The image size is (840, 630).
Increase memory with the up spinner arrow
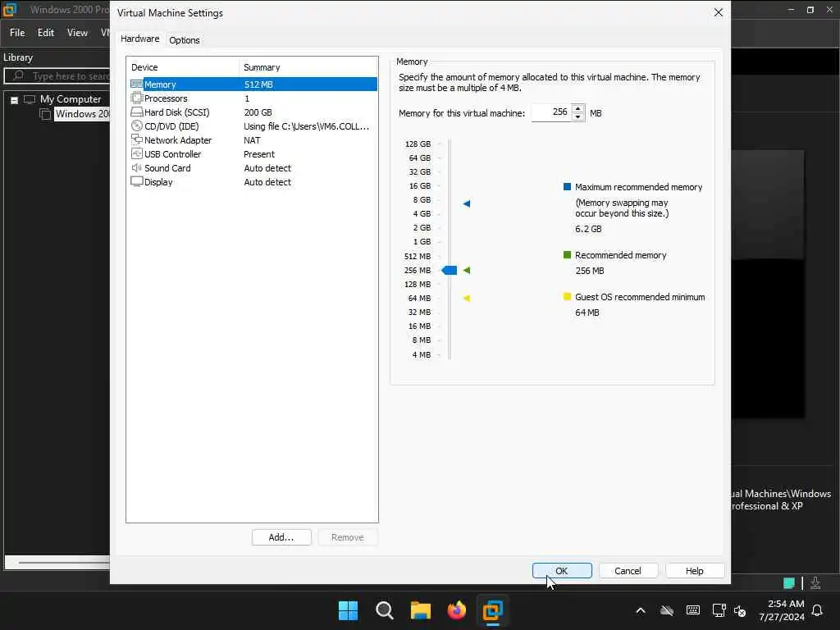(x=577, y=109)
